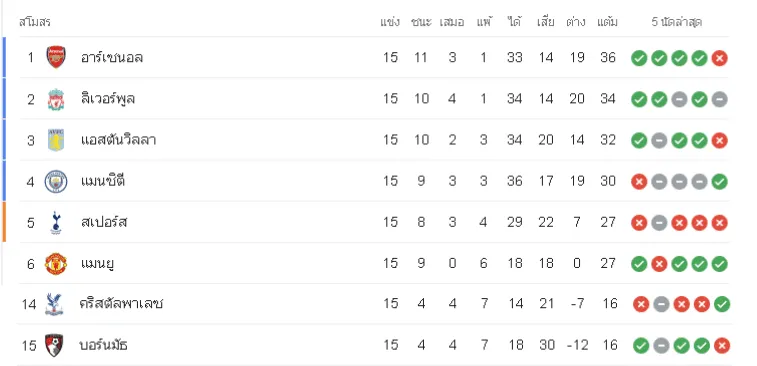Click Aston Villa's grey draw result icon

(x=659, y=141)
